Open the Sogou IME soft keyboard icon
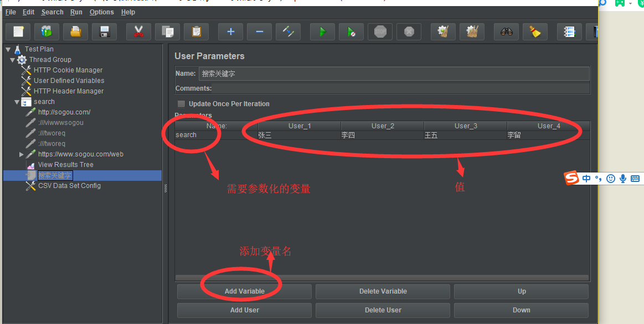This screenshot has height=324, width=644. (635, 179)
